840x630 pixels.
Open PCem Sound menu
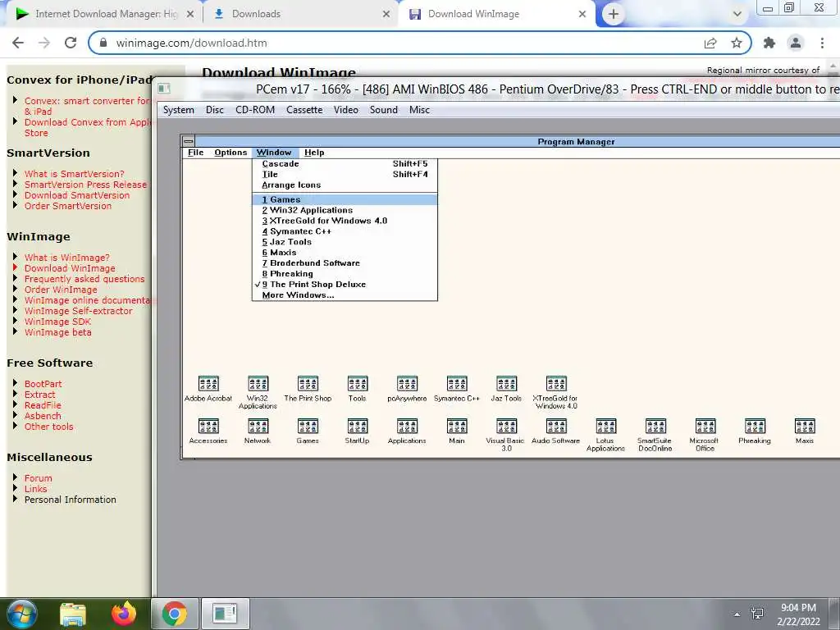[x=384, y=110]
